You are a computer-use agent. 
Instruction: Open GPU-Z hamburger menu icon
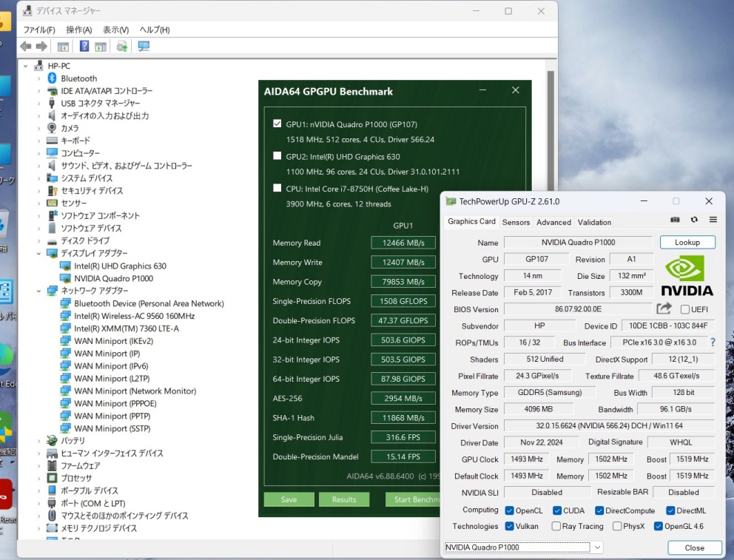713,220
